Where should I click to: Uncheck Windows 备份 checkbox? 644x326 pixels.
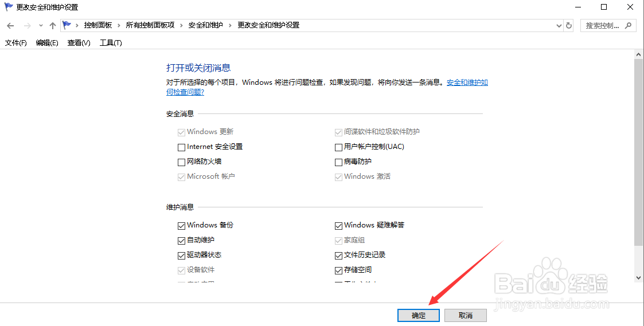click(181, 225)
